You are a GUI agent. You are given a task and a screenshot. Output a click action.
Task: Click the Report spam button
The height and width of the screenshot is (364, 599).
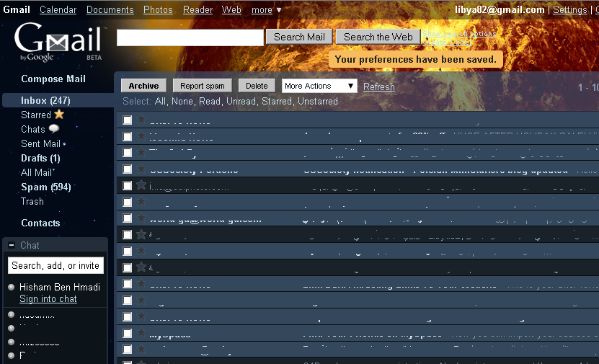[203, 86]
